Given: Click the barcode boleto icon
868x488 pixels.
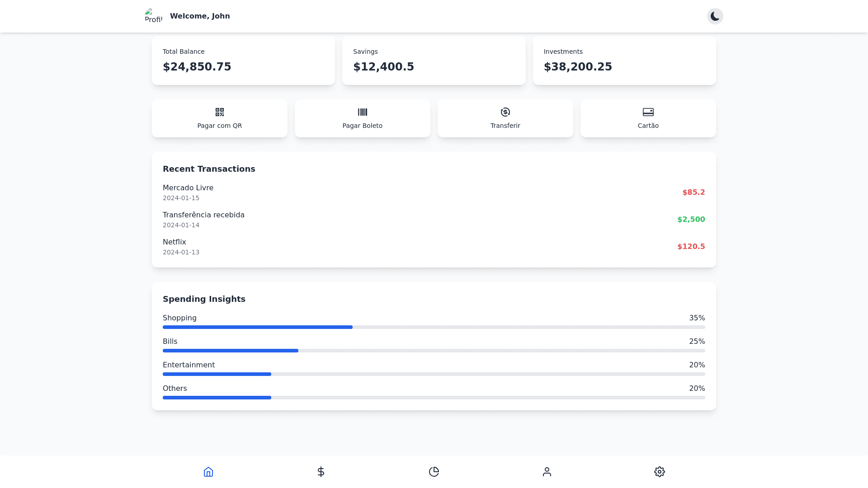Looking at the screenshot, I should click(x=362, y=112).
